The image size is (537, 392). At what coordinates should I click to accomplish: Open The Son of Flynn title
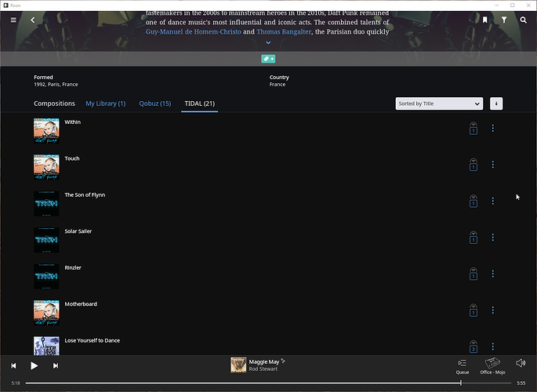click(85, 194)
